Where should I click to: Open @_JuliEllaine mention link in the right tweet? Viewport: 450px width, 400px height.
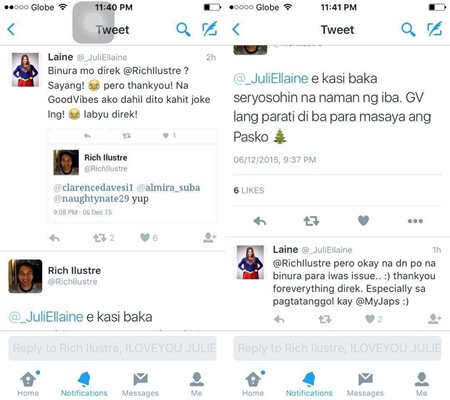coord(271,79)
